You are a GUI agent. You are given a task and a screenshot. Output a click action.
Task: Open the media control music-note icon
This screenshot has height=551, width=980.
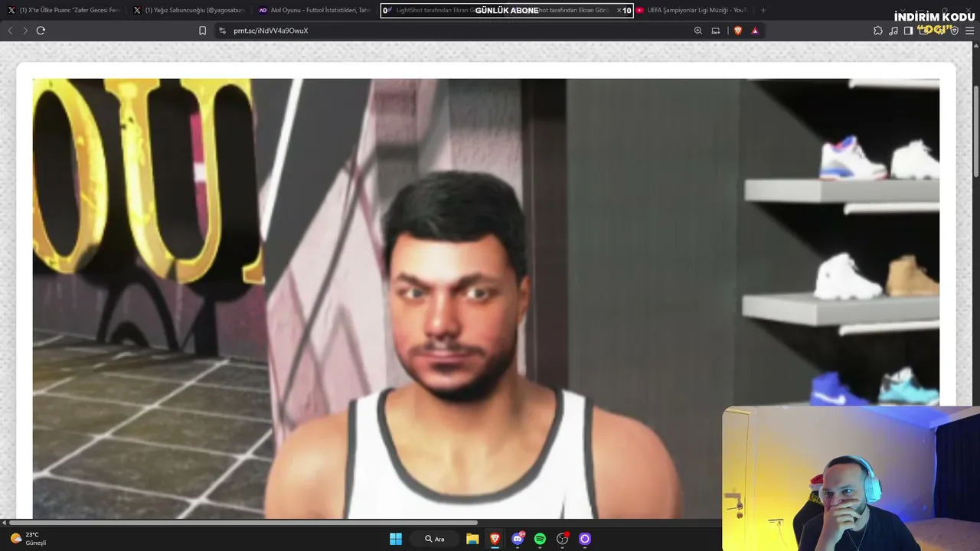(x=893, y=31)
